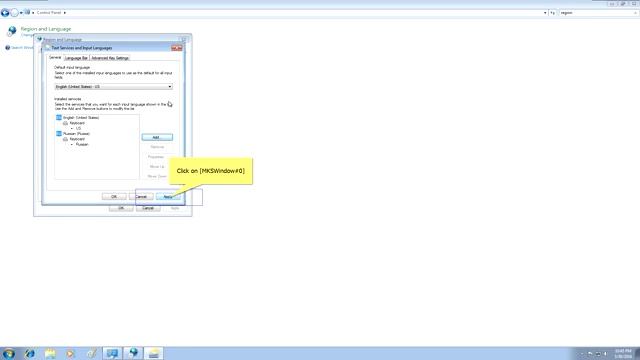The width and height of the screenshot is (640, 360).
Task: Click the Control Panel globe taskbar button
Action: click(x=133, y=353)
